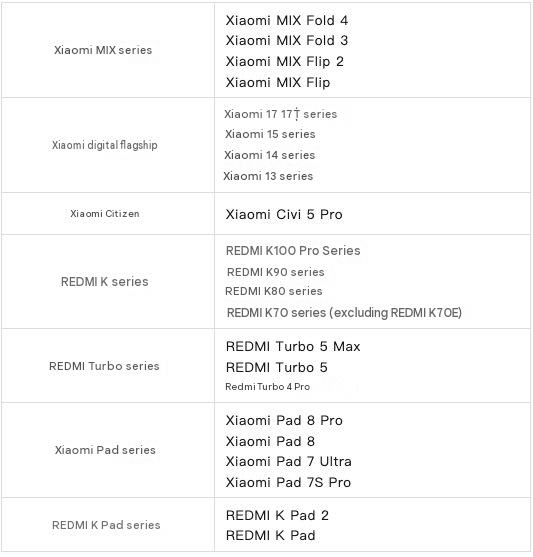Click the Xiaomi MIX Fold 3 text

coord(287,40)
